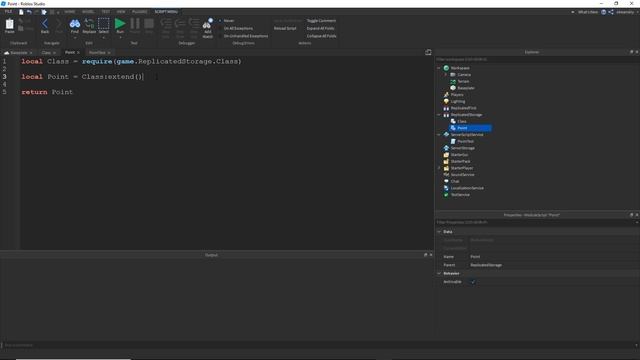The width and height of the screenshot is (640, 360).
Task: Click the Players service icon in Explorer
Action: [x=446, y=95]
